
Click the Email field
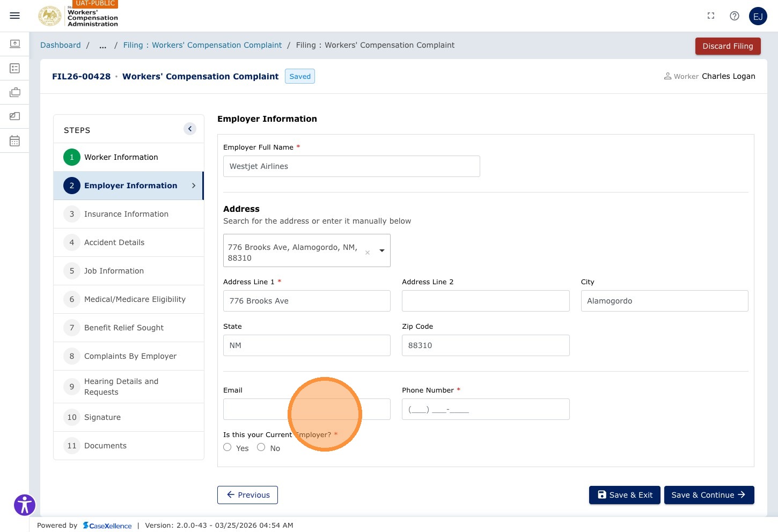(x=307, y=409)
